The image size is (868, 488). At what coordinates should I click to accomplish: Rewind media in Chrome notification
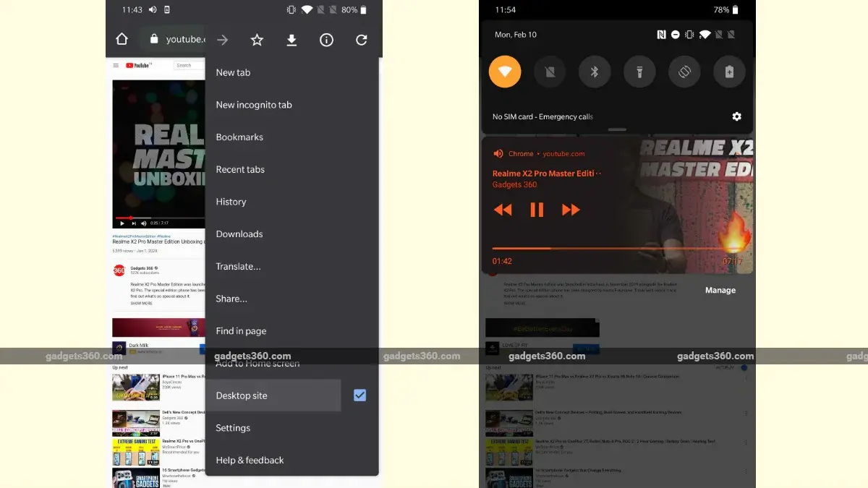point(503,210)
